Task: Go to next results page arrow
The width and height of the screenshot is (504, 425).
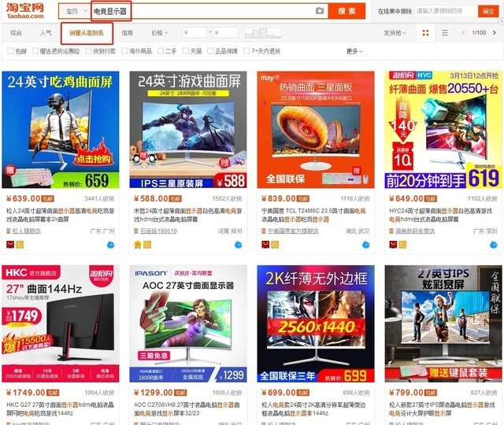Action: [495, 33]
